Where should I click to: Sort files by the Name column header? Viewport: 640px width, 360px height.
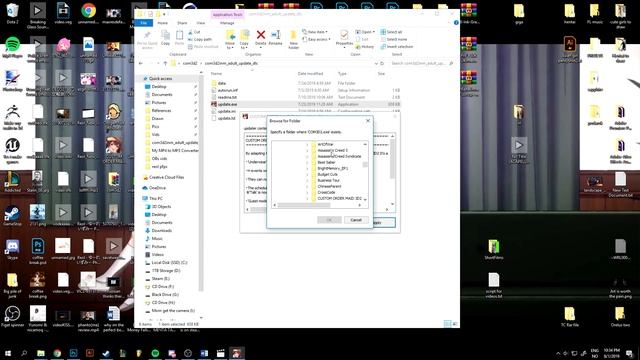tap(216, 73)
